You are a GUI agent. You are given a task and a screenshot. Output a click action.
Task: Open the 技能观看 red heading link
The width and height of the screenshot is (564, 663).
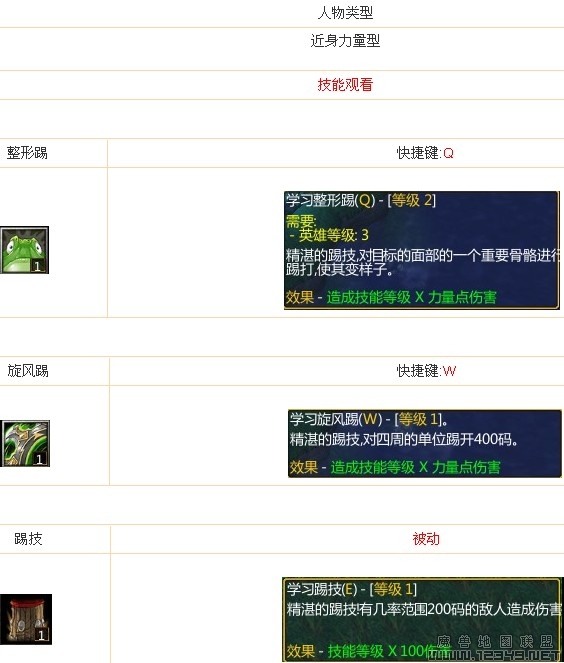coord(345,85)
